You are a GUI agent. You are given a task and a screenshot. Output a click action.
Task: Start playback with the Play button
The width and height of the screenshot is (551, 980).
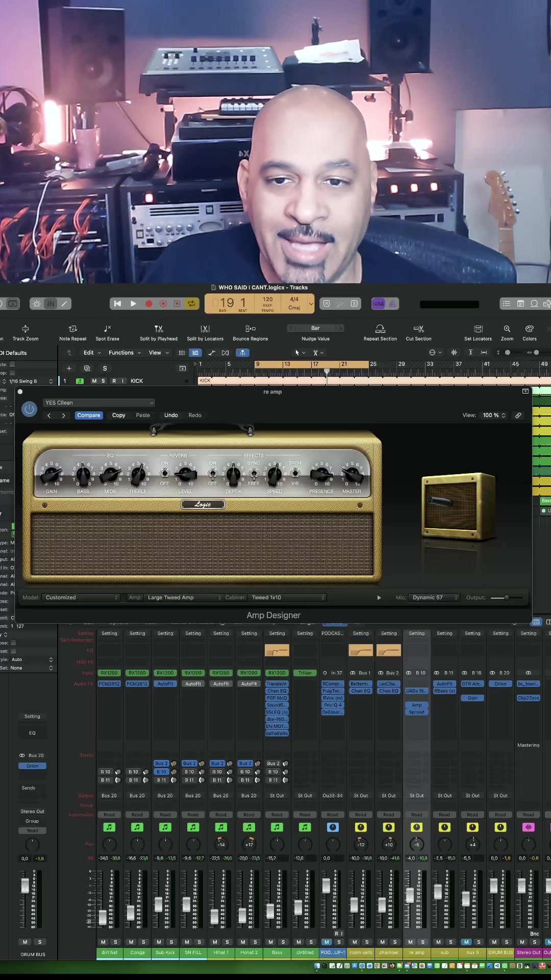tap(133, 304)
